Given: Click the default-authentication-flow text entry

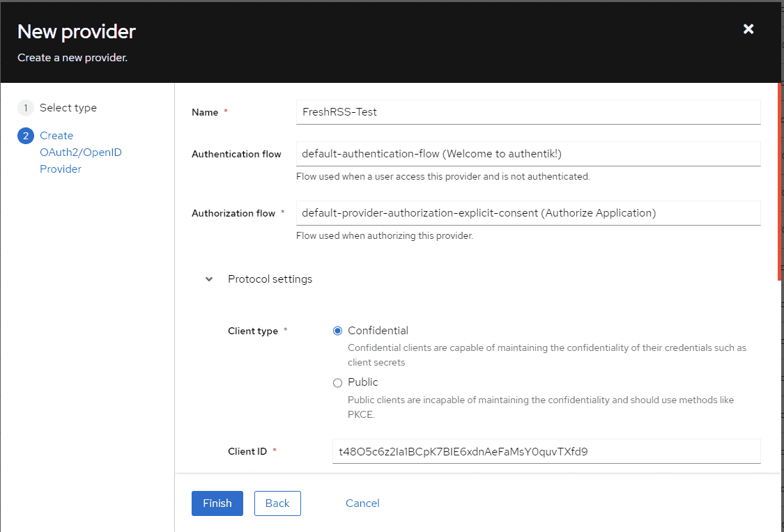Looking at the screenshot, I should point(528,153).
